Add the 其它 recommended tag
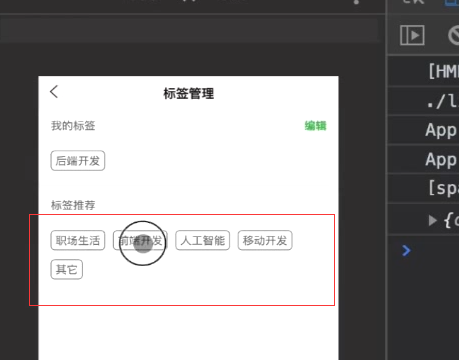This screenshot has height=360, width=459. [x=67, y=269]
